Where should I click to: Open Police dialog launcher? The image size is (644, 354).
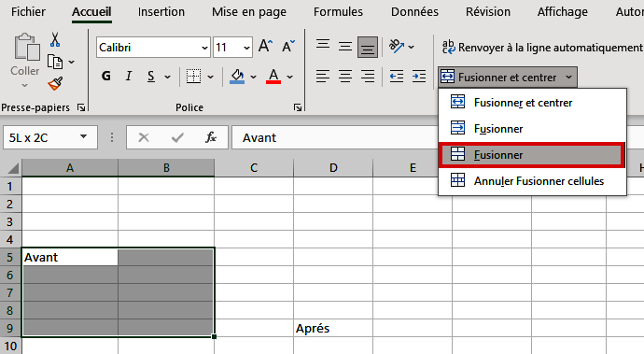point(298,107)
